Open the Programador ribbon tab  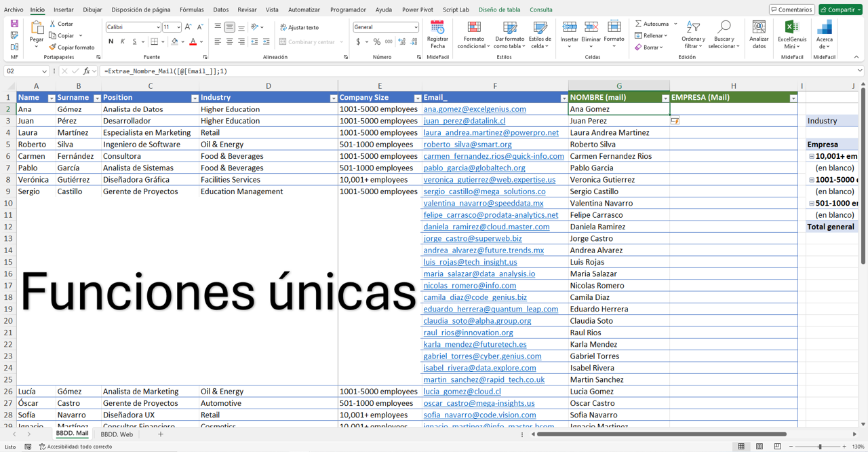coord(348,10)
